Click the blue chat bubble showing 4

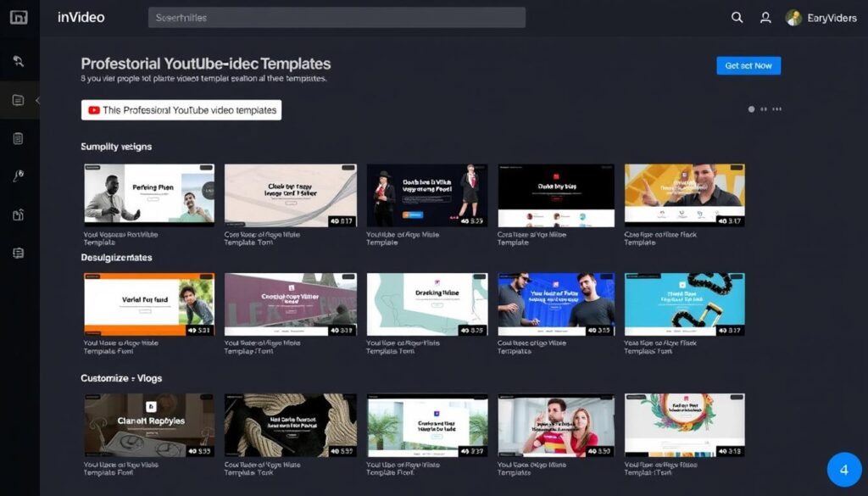[x=843, y=470]
